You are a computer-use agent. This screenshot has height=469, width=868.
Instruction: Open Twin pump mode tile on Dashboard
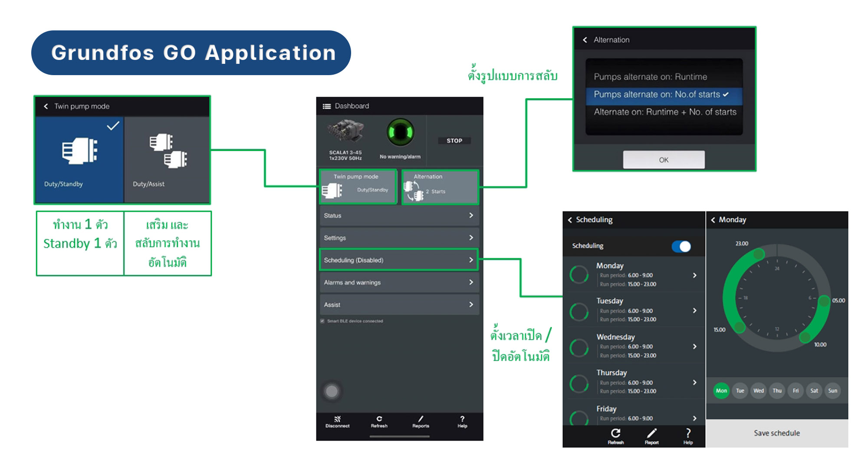358,187
